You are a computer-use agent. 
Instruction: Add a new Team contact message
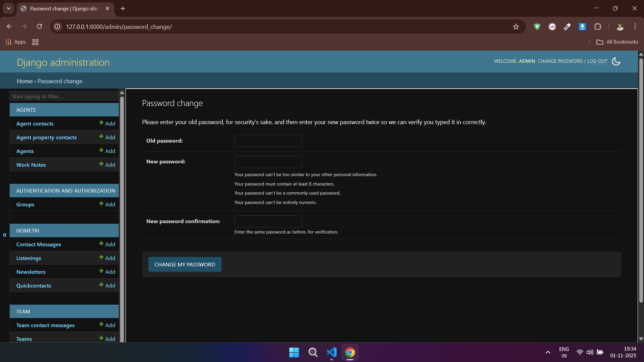click(107, 325)
